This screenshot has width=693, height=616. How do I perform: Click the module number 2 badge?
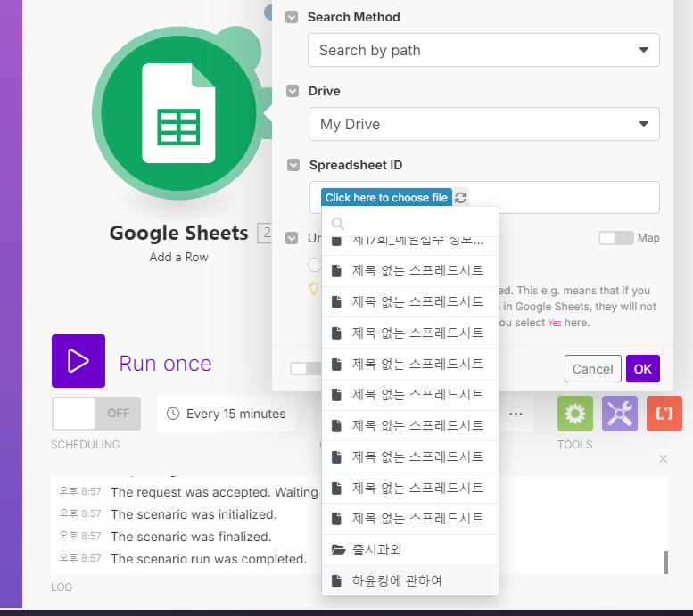click(x=265, y=233)
